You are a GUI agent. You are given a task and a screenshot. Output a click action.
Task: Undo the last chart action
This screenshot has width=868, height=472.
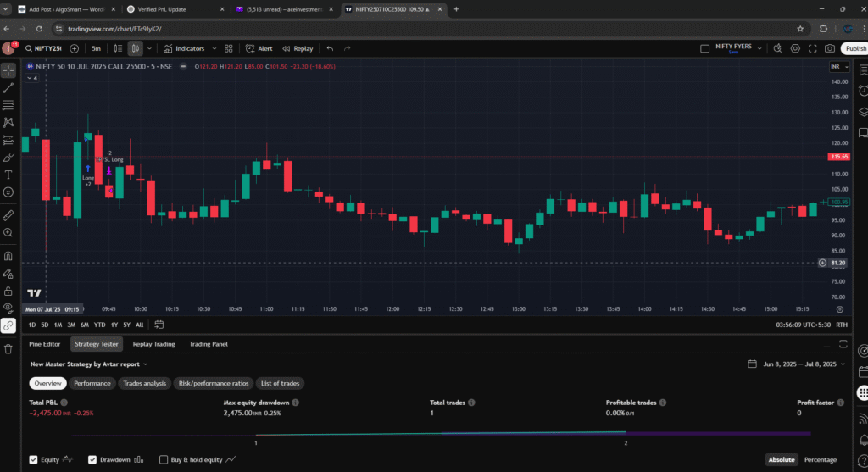click(x=330, y=48)
